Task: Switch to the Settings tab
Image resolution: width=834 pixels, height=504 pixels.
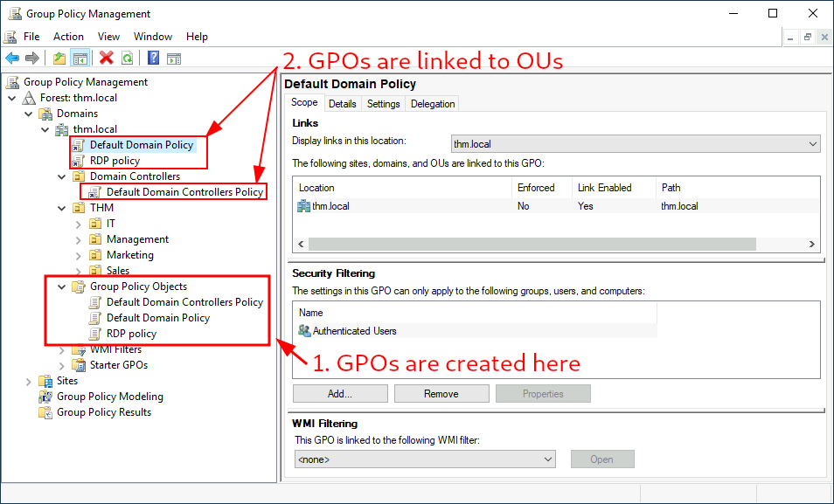Action: pyautogui.click(x=383, y=103)
